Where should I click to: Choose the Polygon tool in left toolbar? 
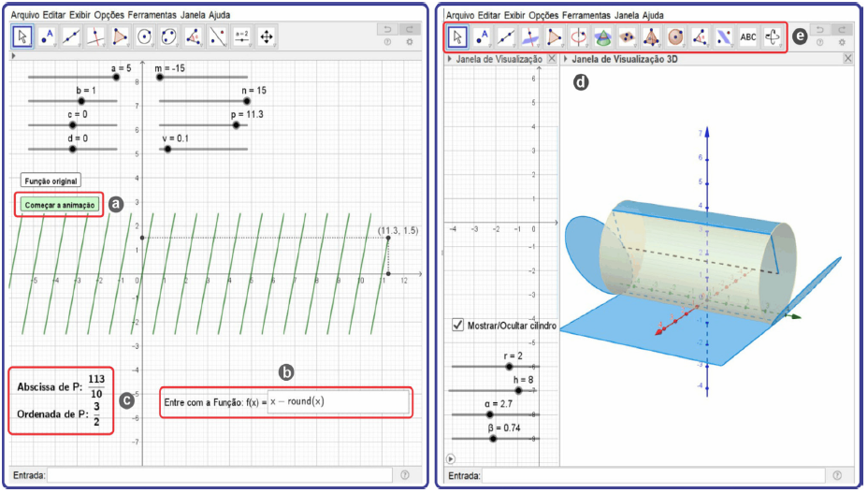(120, 36)
